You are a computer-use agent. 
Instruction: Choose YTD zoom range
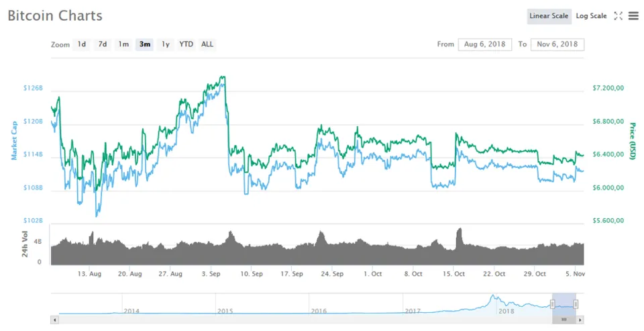tap(186, 44)
